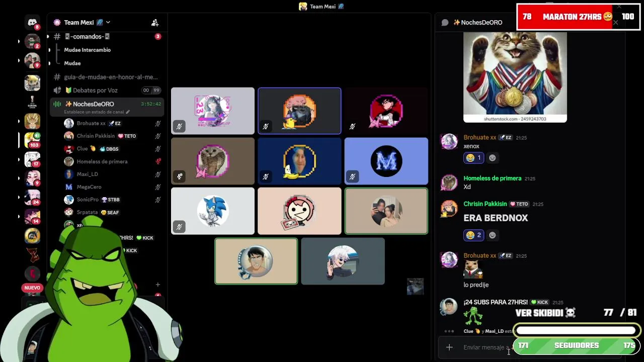
Task: Click the muted mic icon next to Maxi_LD
Action: pyautogui.click(x=158, y=174)
